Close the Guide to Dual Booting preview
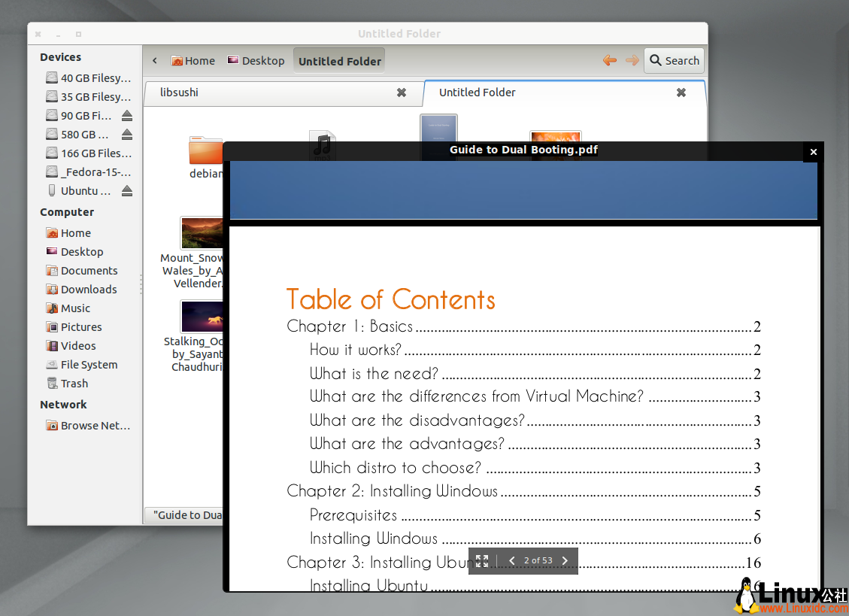The width and height of the screenshot is (849, 616). point(813,151)
